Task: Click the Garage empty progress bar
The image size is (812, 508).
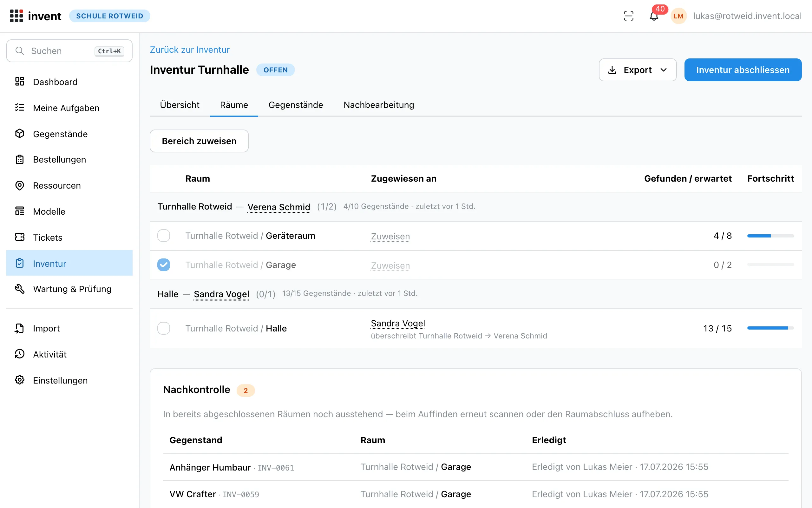Action: [x=770, y=265]
